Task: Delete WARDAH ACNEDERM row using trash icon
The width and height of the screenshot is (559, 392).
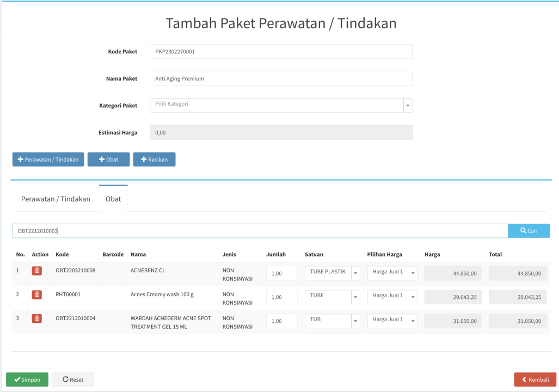Action: [36, 318]
